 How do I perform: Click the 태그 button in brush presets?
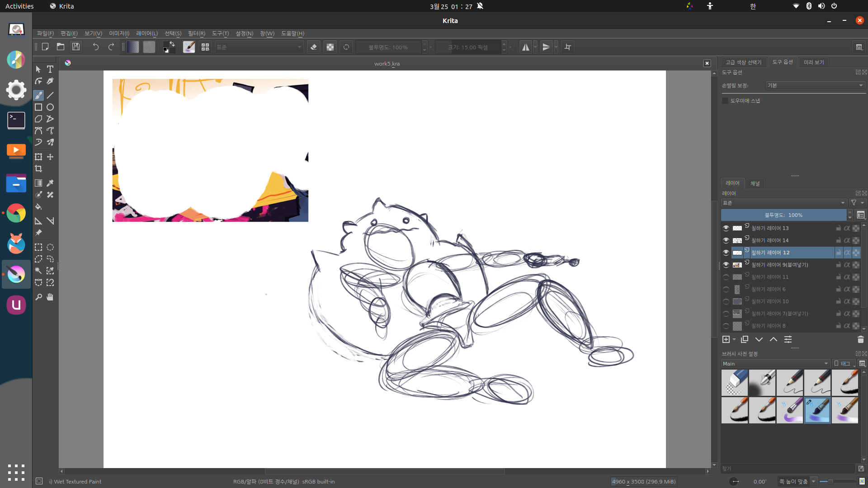point(843,364)
